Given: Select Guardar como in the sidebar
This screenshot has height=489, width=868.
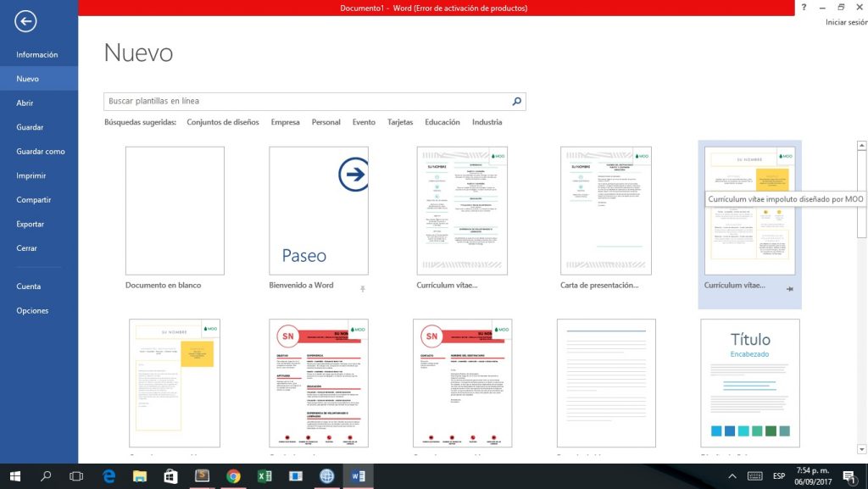Looking at the screenshot, I should (x=41, y=152).
